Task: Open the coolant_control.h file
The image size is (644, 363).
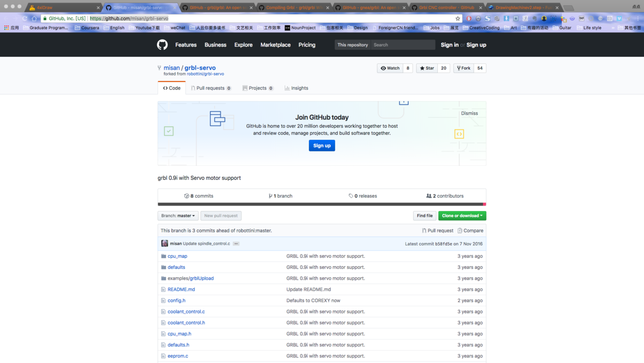Action: 186,323
